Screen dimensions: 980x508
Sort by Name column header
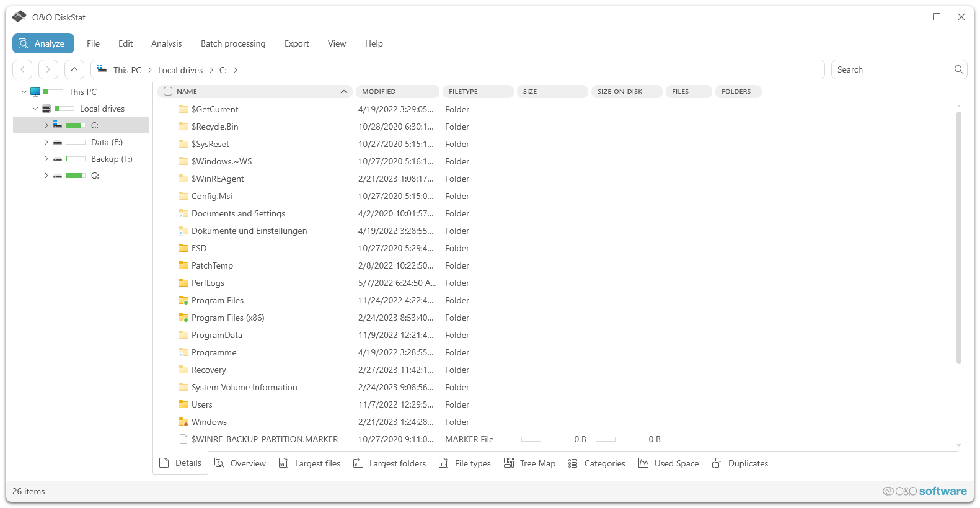[x=255, y=91]
